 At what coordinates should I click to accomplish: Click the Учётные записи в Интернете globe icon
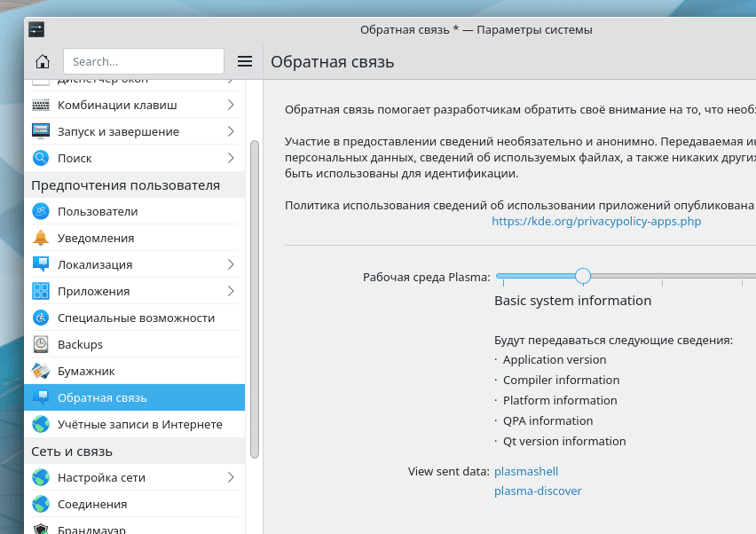(41, 424)
